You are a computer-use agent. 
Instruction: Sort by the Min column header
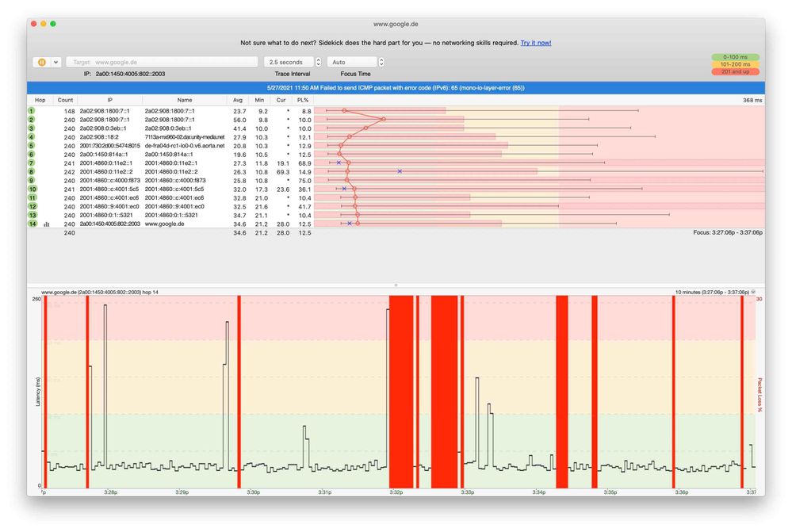(259, 100)
